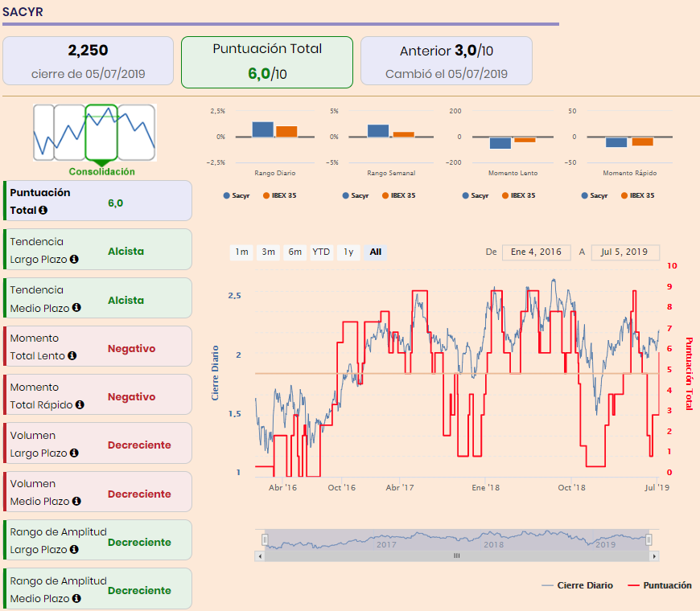Toggle Puntuación series in chart legend
The width and height of the screenshot is (700, 611).
tap(660, 585)
